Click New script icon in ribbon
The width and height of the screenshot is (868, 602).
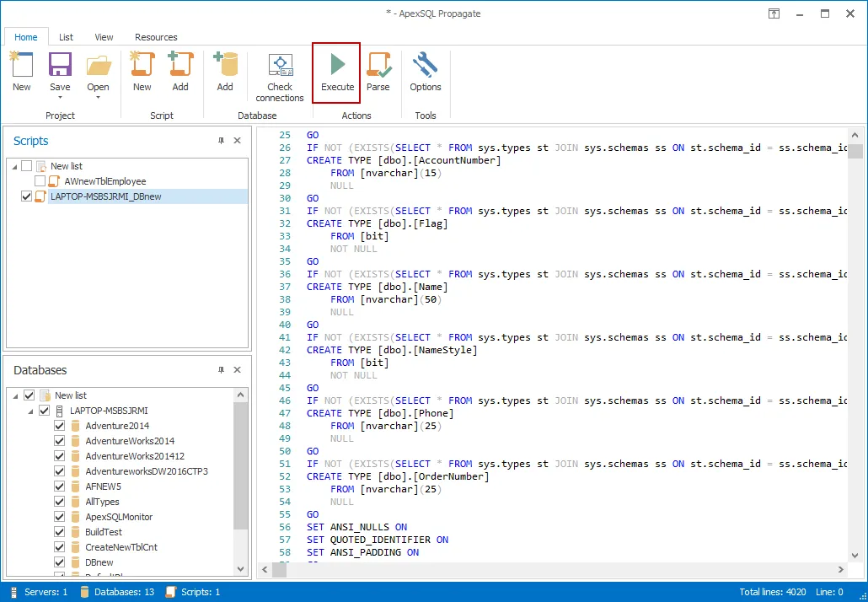click(142, 65)
